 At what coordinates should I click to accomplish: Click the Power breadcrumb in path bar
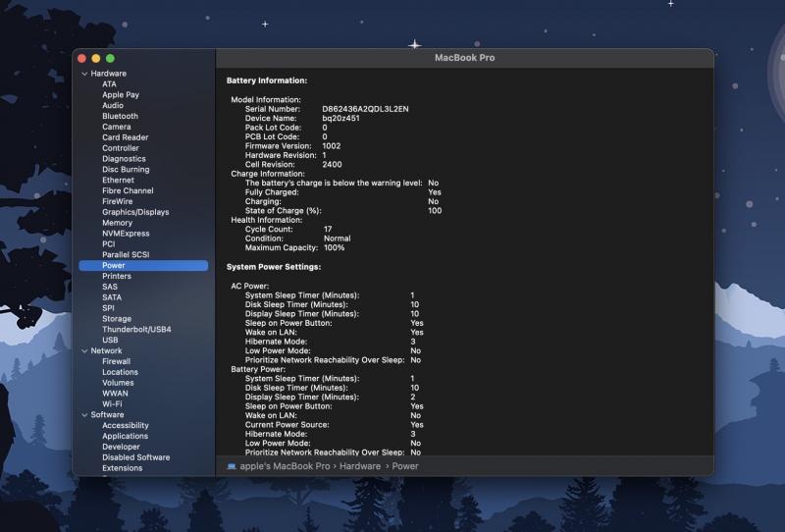(405, 466)
